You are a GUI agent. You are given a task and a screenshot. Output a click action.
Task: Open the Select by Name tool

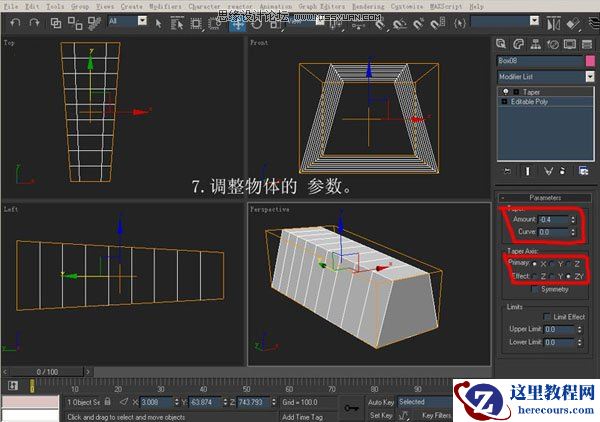(x=176, y=23)
